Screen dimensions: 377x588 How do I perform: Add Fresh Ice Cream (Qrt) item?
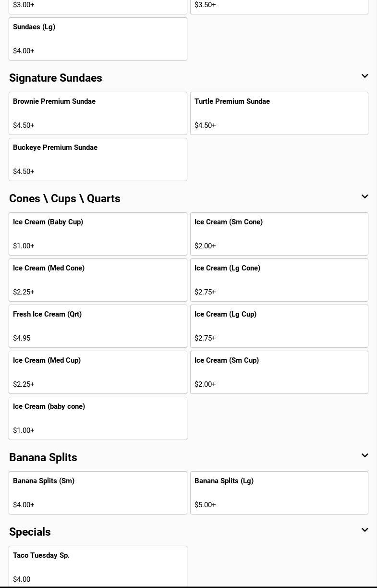coord(97,326)
